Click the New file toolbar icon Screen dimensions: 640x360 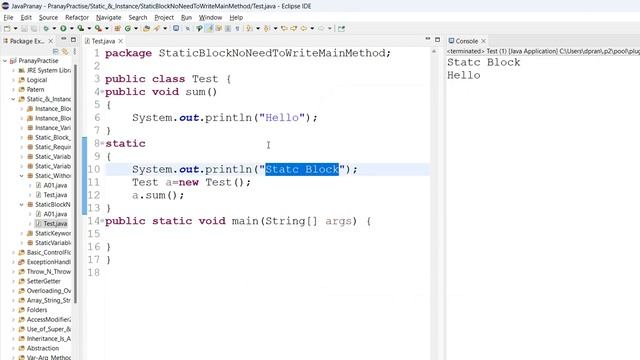click(x=7, y=29)
